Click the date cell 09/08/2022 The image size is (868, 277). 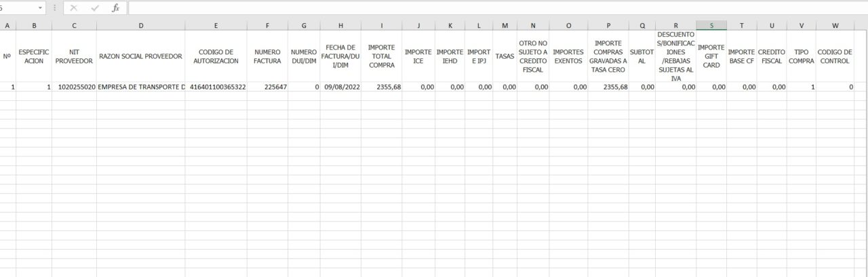(x=340, y=87)
